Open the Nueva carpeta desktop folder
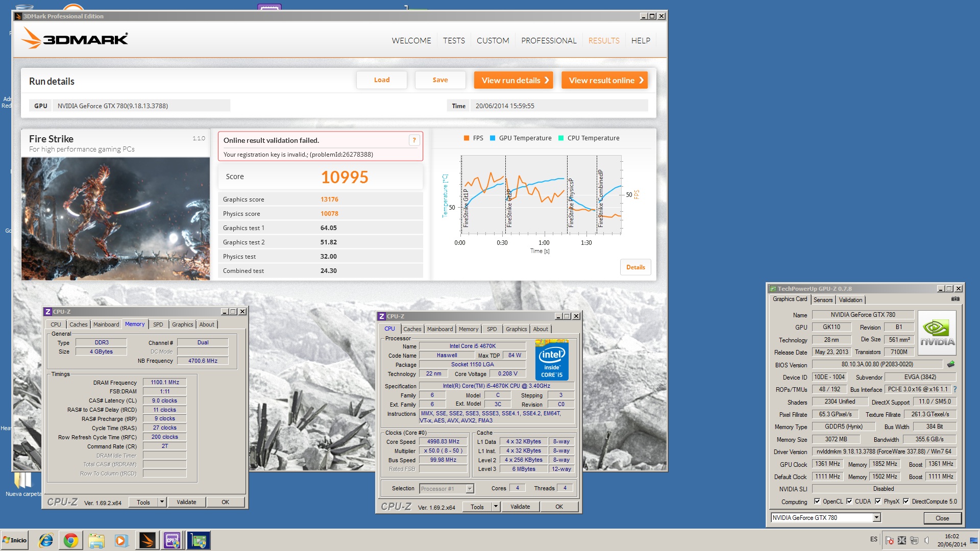 click(23, 484)
